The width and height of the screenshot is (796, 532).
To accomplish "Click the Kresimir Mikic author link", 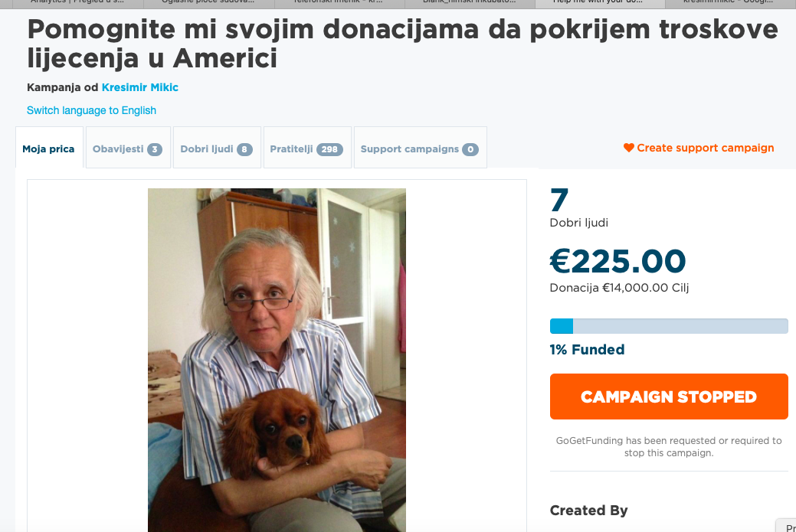I will pyautogui.click(x=140, y=87).
